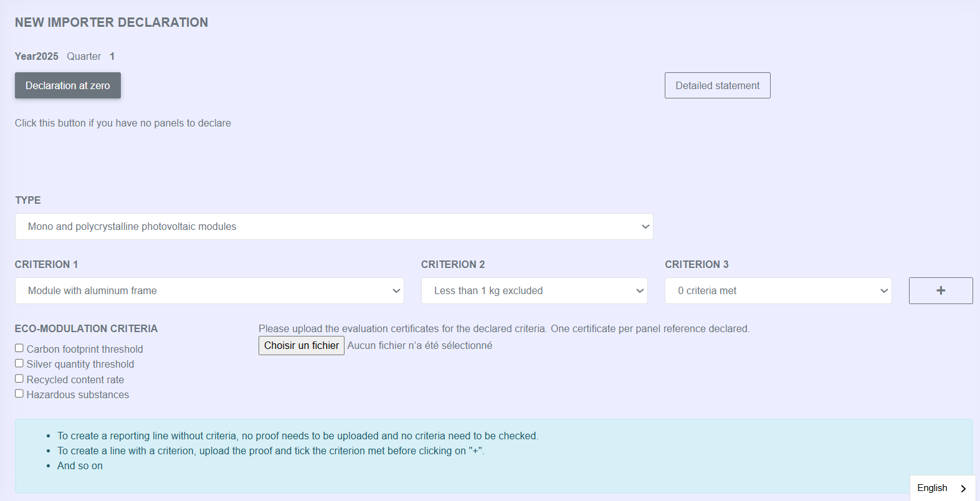This screenshot has height=501, width=980.
Task: Click the Quarter label text
Action: (84, 56)
